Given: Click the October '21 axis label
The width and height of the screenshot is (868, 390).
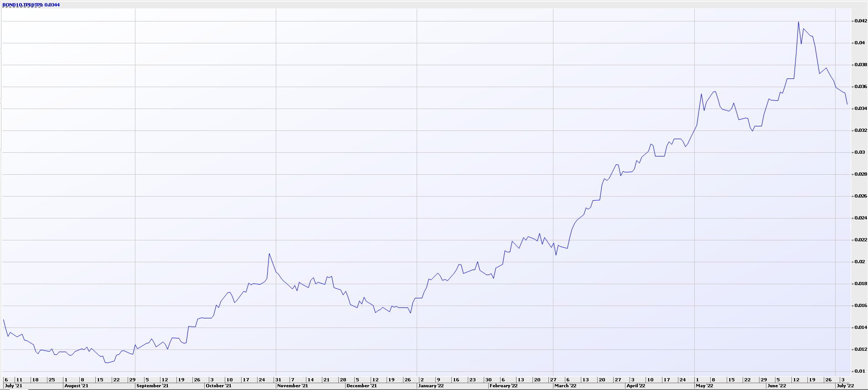Looking at the screenshot, I should point(218,386).
